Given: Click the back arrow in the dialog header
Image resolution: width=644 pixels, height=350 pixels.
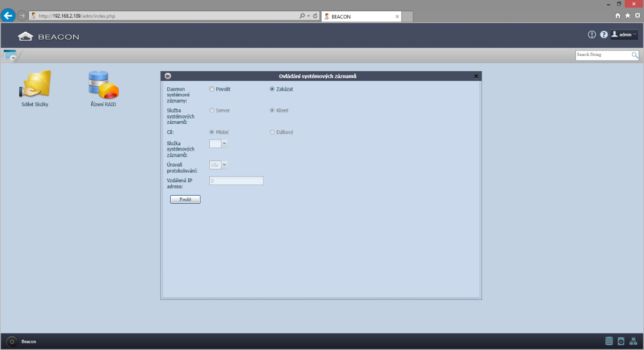Looking at the screenshot, I should point(168,76).
